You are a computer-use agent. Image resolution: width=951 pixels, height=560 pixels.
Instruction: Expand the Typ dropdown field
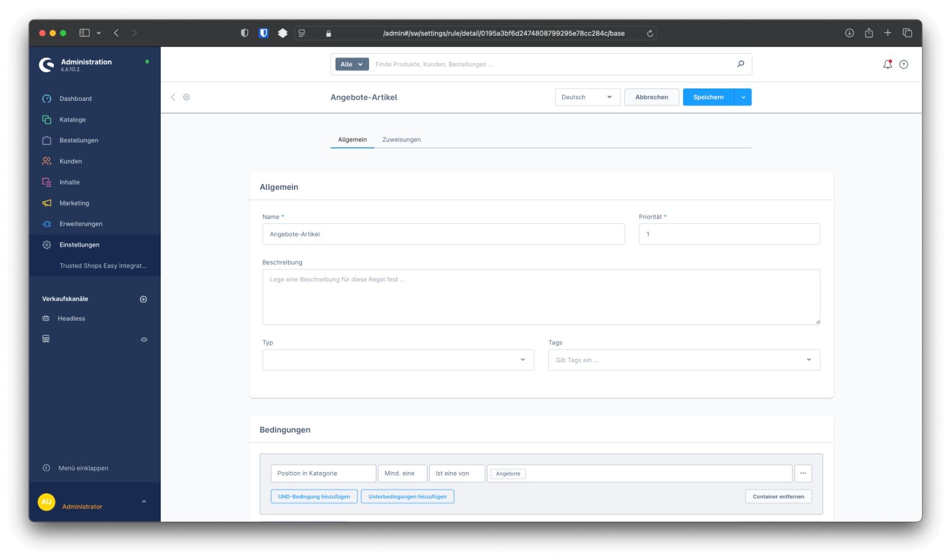pyautogui.click(x=398, y=360)
